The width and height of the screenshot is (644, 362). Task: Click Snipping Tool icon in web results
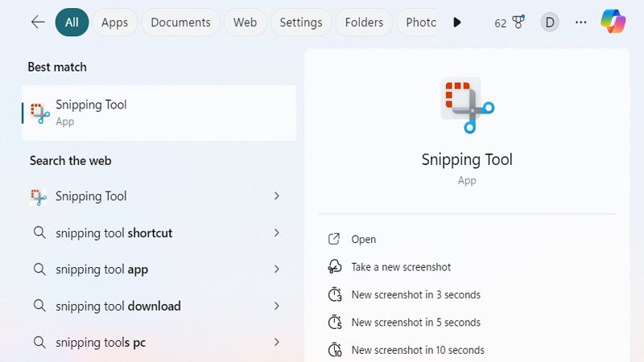point(39,196)
